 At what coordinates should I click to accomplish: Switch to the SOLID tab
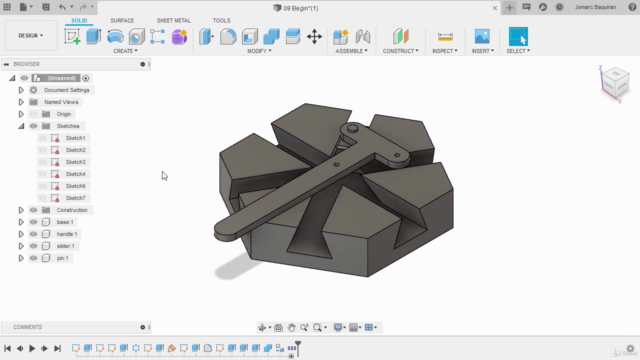79,20
